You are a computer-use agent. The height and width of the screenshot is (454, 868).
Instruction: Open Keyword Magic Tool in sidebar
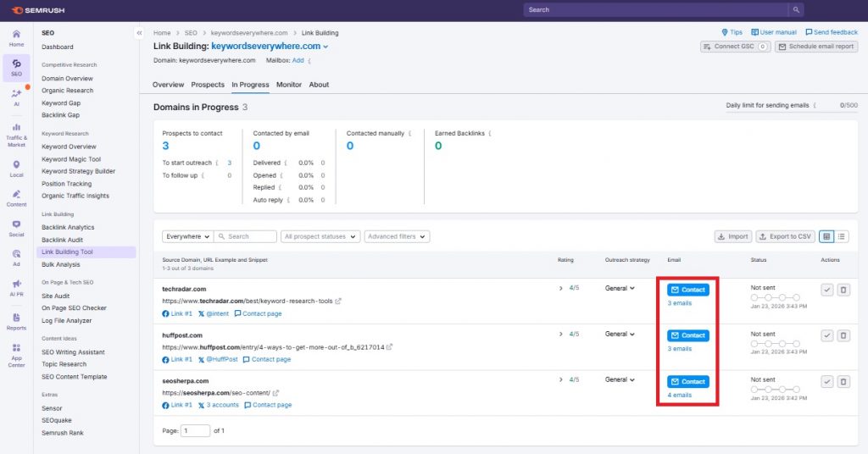[71, 159]
